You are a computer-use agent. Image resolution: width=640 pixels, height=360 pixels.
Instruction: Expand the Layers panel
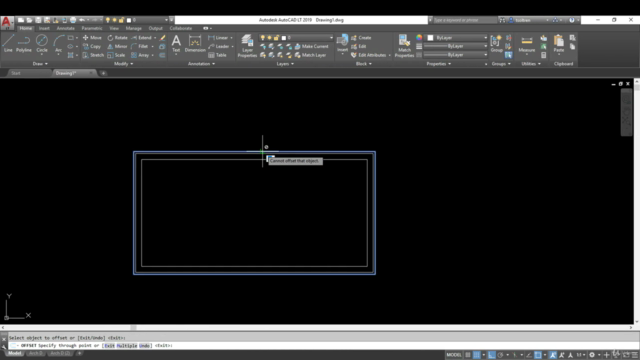point(285,64)
